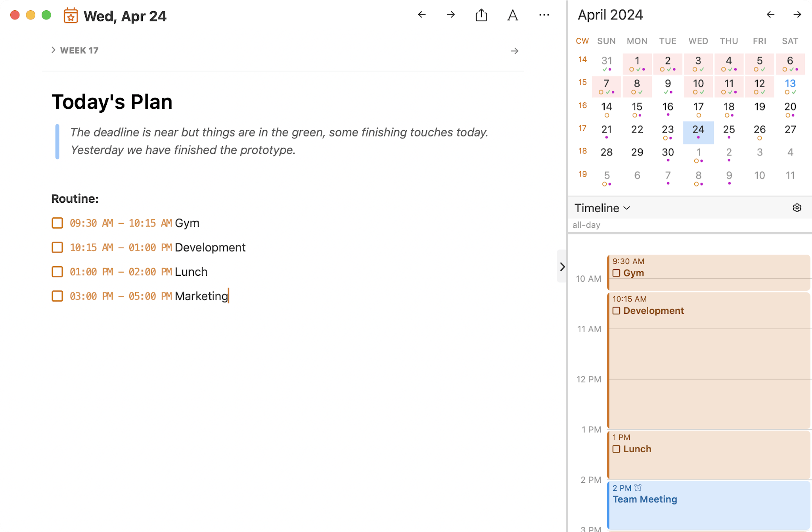Mark the Lunch task as complete
The width and height of the screenshot is (812, 532).
[57, 271]
